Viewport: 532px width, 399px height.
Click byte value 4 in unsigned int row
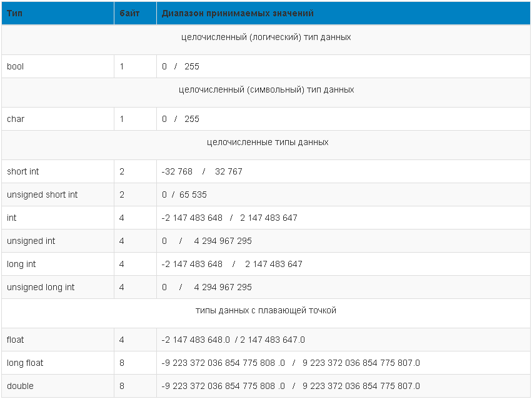pyautogui.click(x=122, y=241)
